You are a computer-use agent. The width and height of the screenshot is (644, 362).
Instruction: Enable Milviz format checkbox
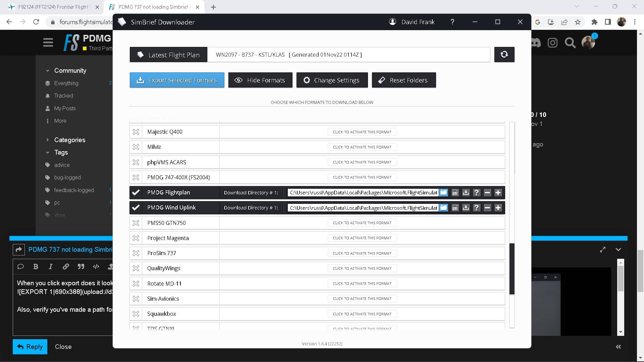coord(136,147)
